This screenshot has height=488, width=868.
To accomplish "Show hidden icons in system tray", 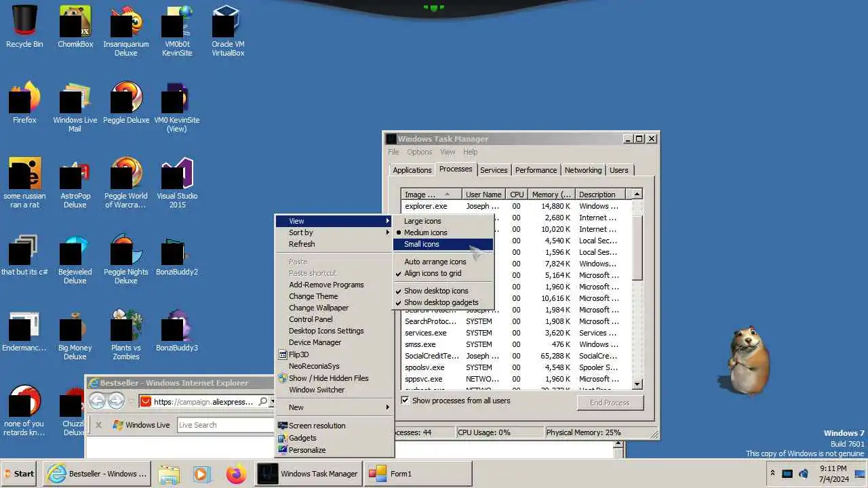I will (x=772, y=473).
